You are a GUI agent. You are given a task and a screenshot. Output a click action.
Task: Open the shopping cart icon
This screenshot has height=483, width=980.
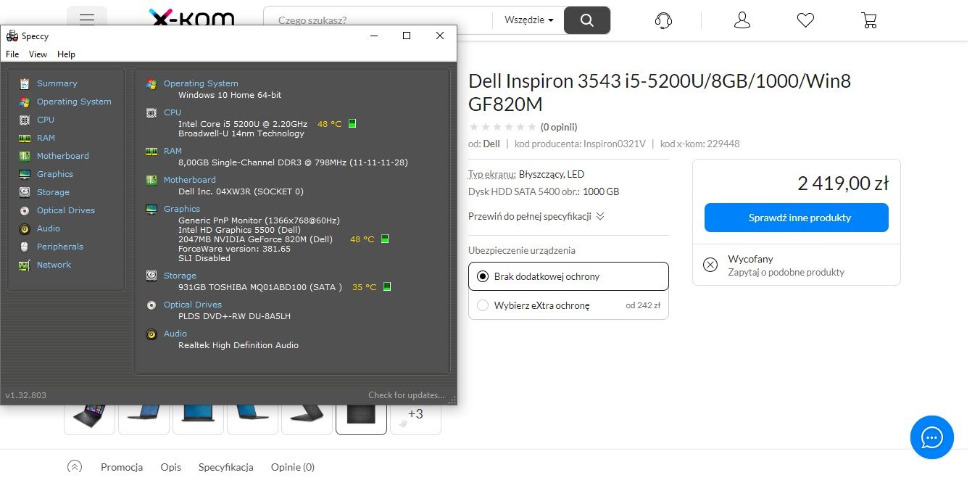coord(869,20)
